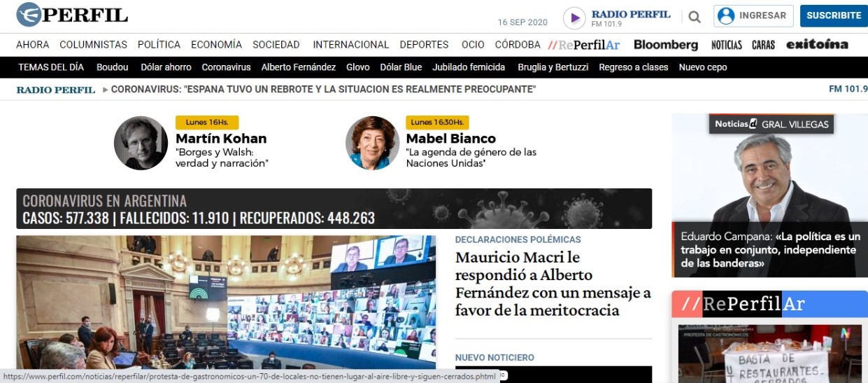Click the user avatar Ingresar button
The width and height of the screenshot is (868, 383).
753,15
